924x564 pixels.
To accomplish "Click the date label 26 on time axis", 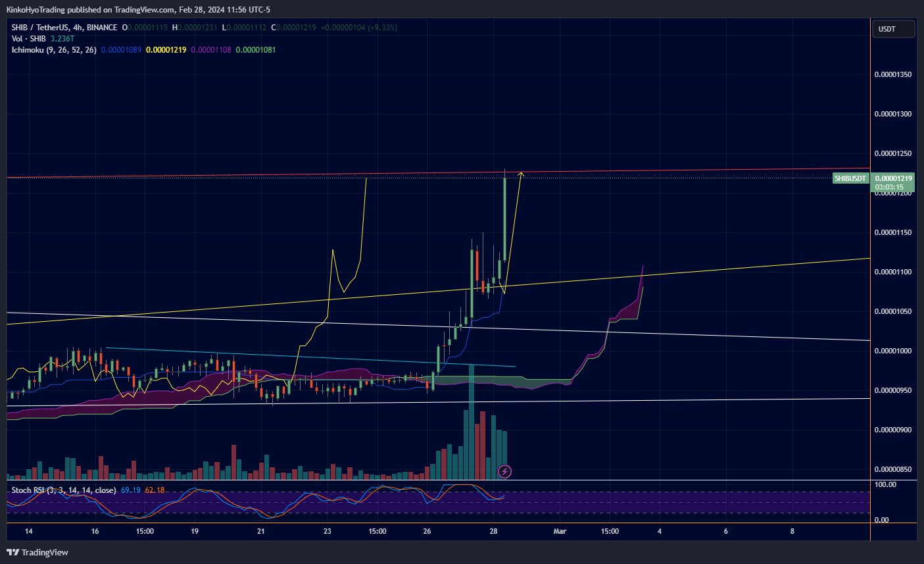I will [427, 531].
